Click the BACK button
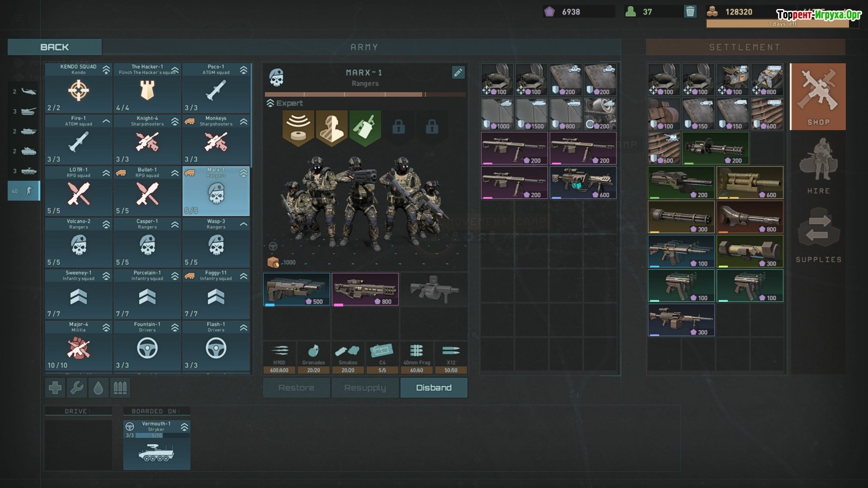Viewport: 868px width, 488px height. coord(55,47)
